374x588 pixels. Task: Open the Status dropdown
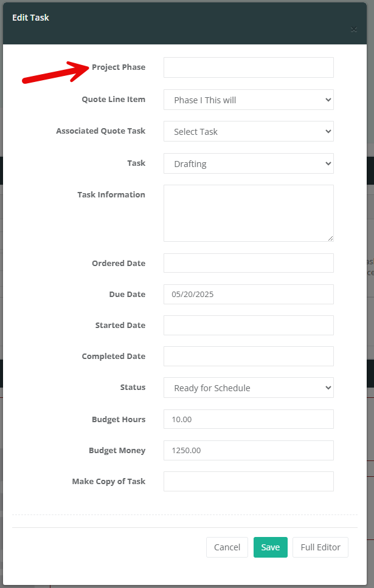coord(248,388)
